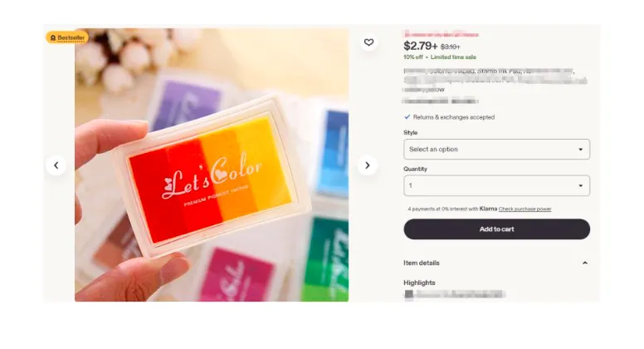Click the small icon under Highlights
This screenshot has height=349, width=644.
[408, 294]
